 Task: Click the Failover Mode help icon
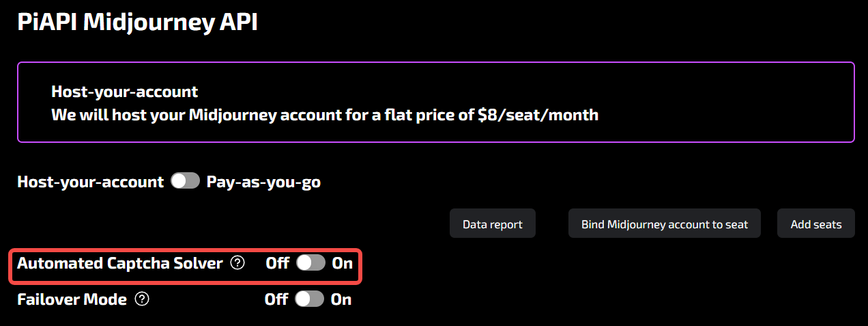coord(142,299)
